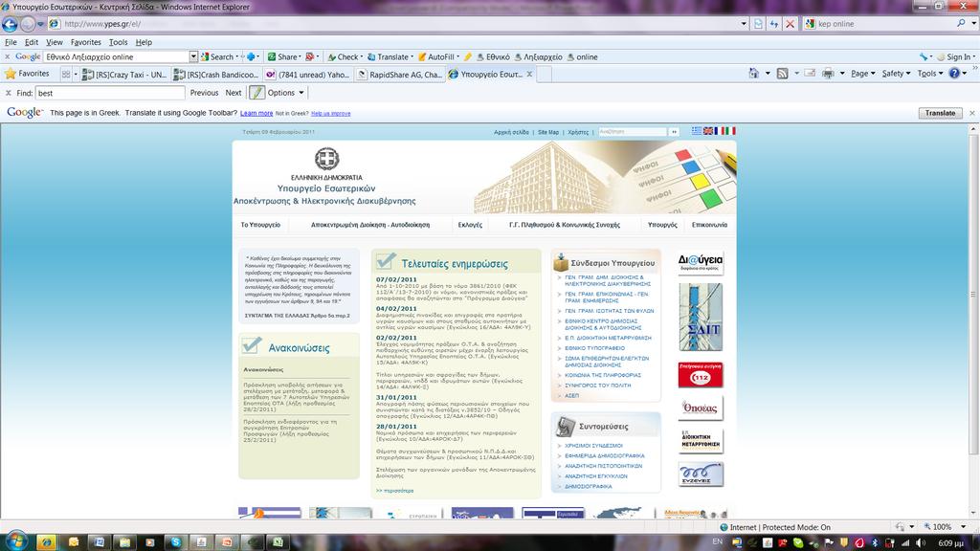Expand the Google Toolbar search box dropdown

coord(193,56)
